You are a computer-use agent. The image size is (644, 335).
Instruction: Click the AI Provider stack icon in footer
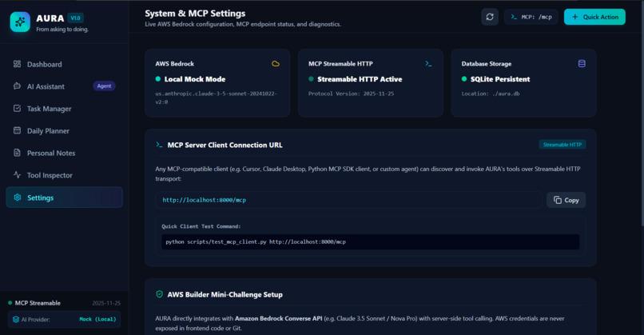click(16, 319)
